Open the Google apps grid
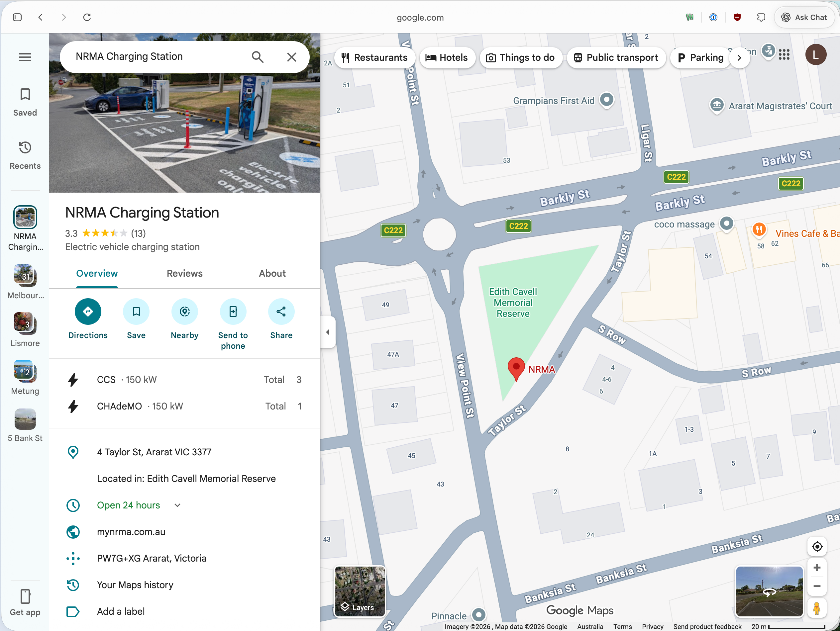Screen dimensions: 840x631 pyautogui.click(x=784, y=55)
